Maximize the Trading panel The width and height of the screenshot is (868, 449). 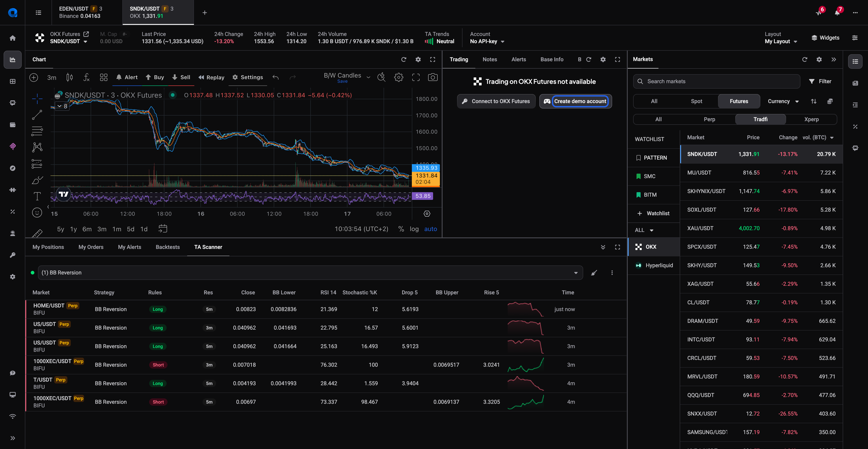(617, 60)
